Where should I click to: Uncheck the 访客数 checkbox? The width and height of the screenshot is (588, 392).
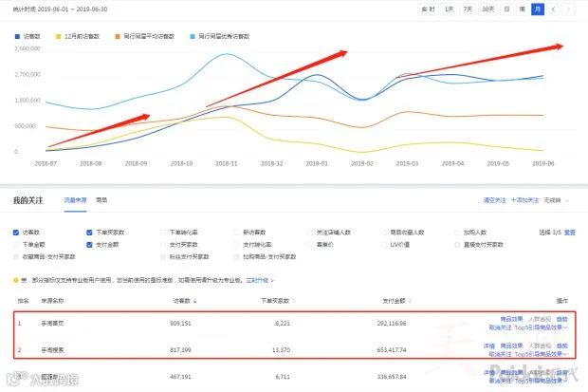tap(16, 233)
